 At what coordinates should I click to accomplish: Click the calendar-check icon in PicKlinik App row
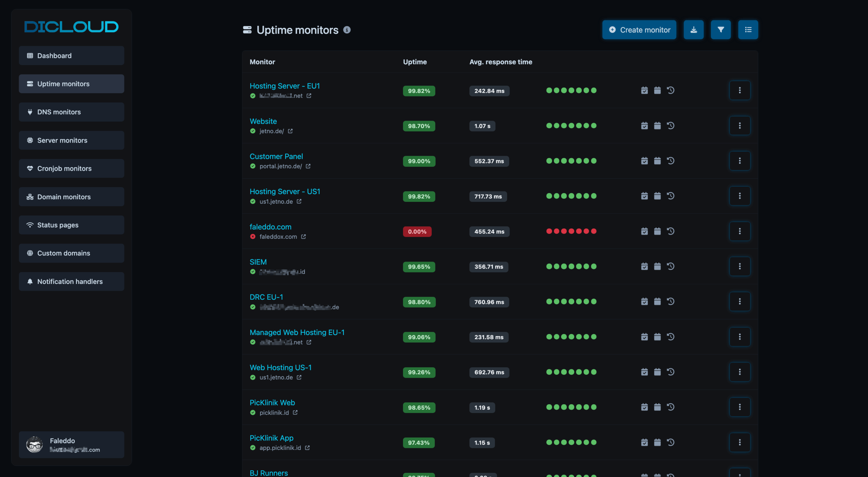click(x=644, y=442)
